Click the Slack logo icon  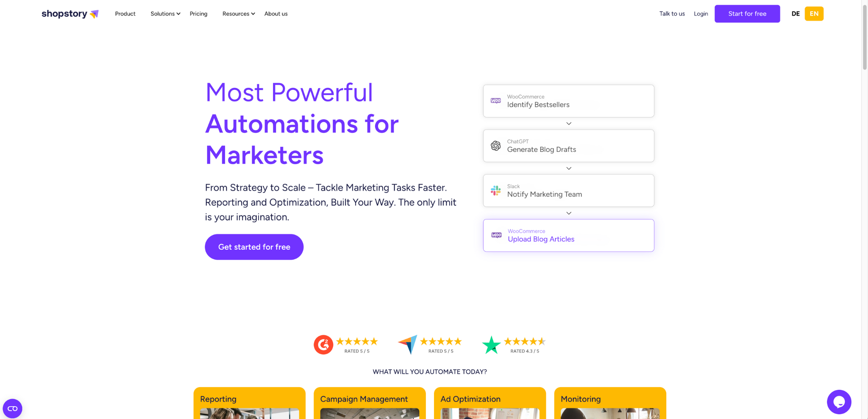coord(495,191)
